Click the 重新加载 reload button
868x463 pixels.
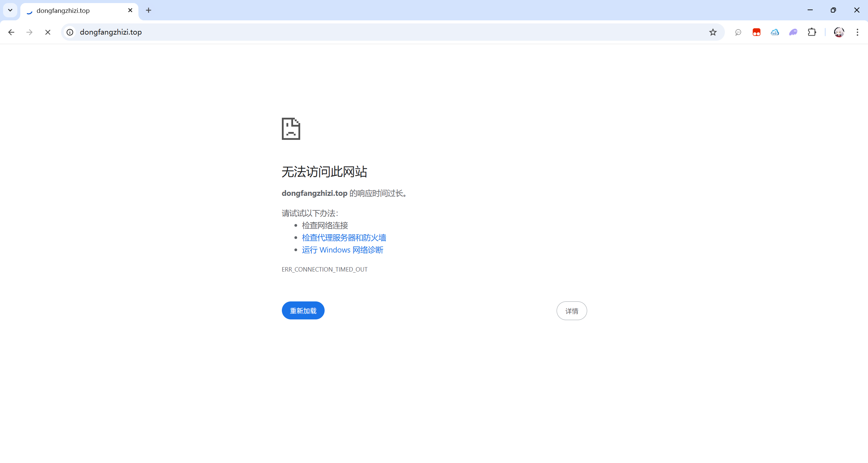click(303, 311)
